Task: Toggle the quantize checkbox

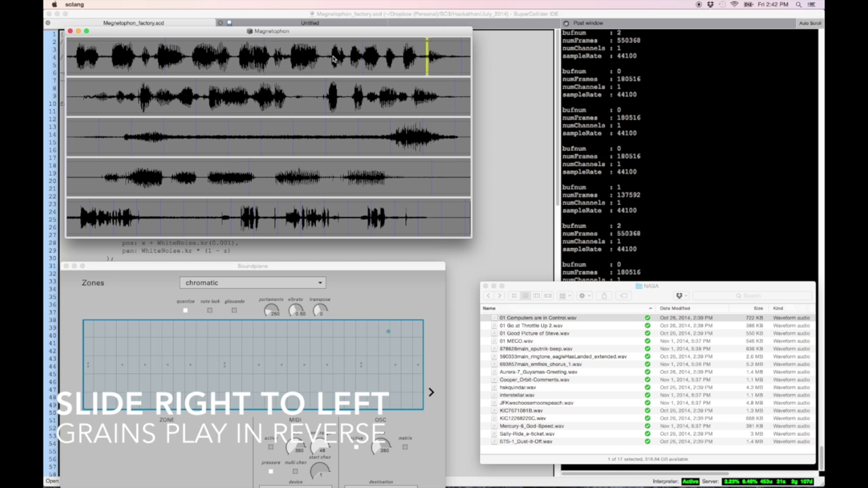Action: [186, 310]
